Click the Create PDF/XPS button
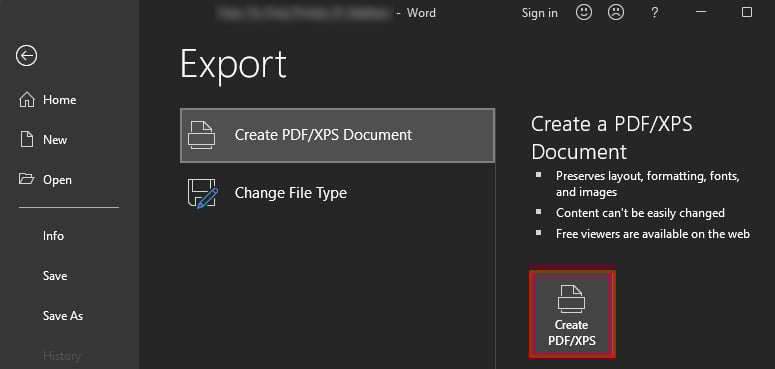The width and height of the screenshot is (775, 369). click(x=572, y=314)
